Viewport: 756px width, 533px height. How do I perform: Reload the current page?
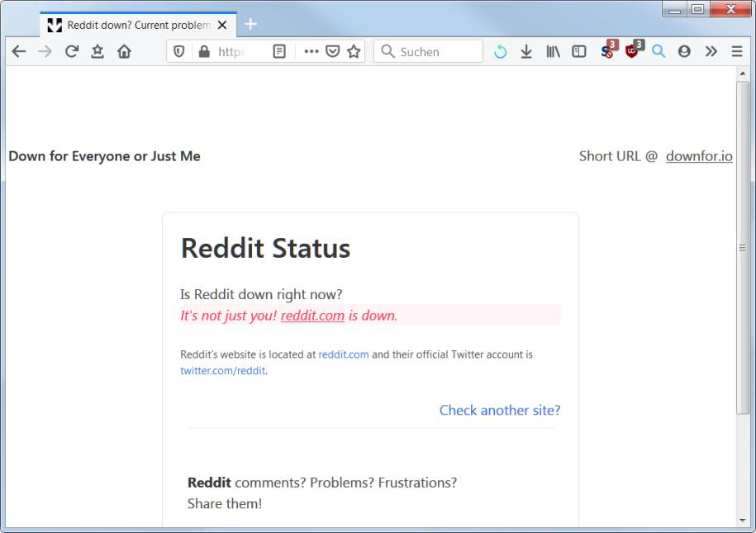[72, 51]
